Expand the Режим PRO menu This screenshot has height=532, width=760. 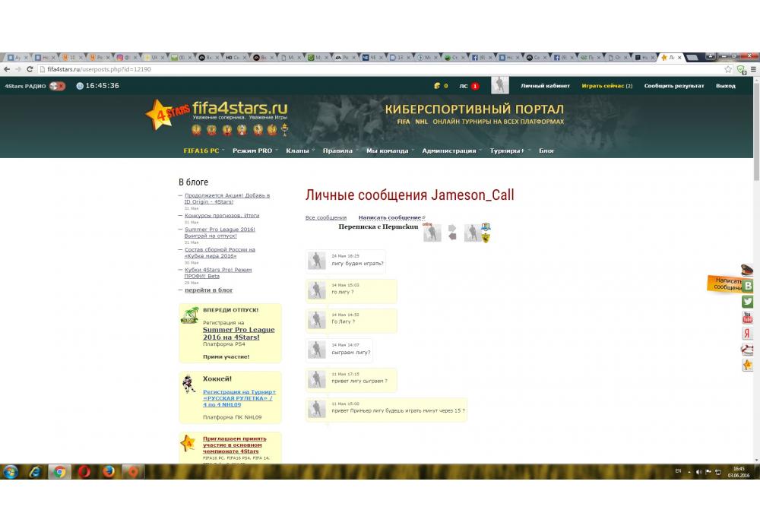tap(255, 150)
